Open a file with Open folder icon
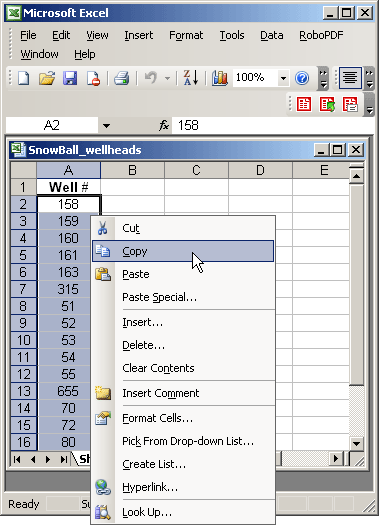 pyautogui.click(x=47, y=78)
